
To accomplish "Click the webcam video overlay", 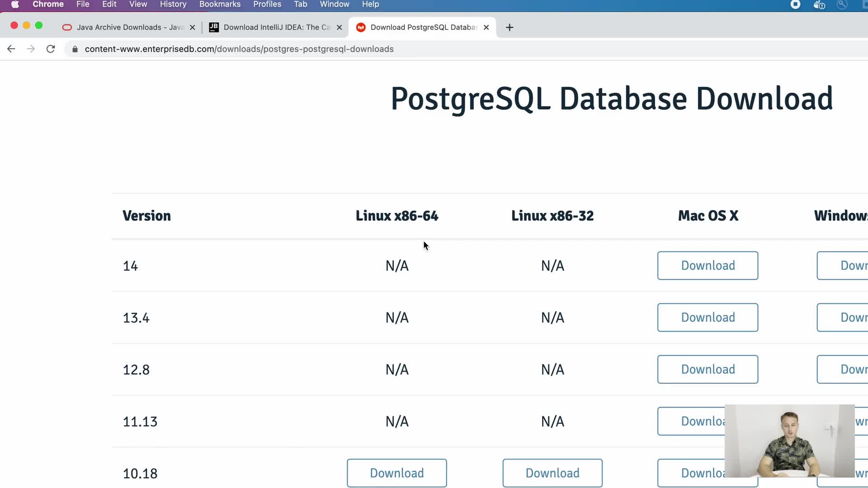I will (x=789, y=441).
